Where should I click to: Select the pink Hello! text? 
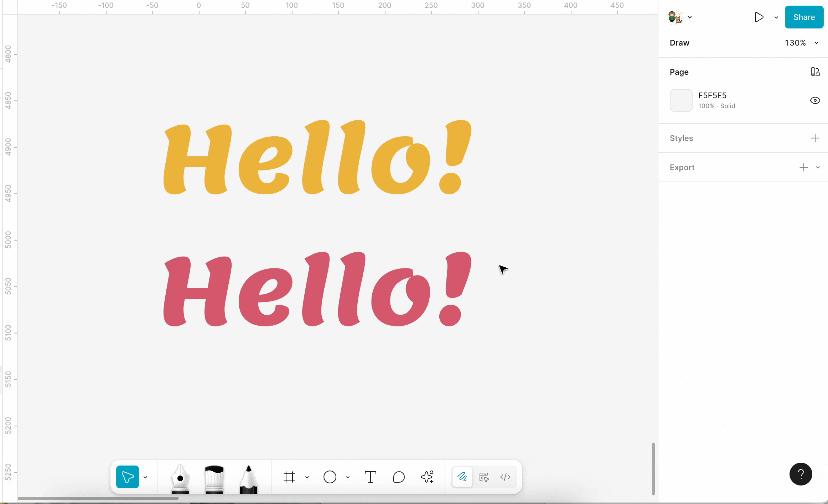click(317, 289)
